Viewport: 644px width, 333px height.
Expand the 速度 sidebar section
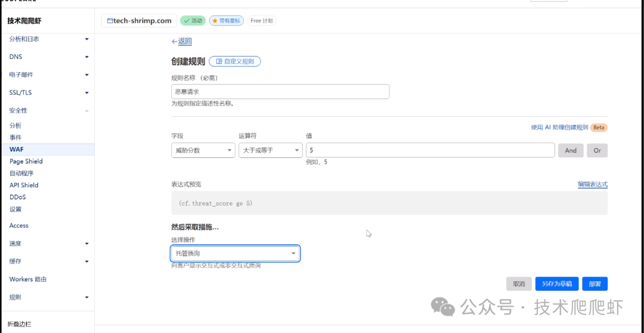48,243
